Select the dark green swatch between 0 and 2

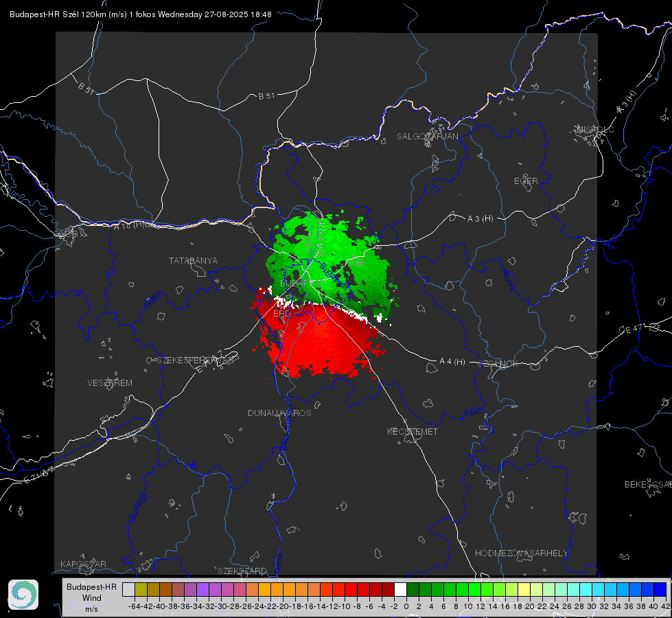point(413,589)
